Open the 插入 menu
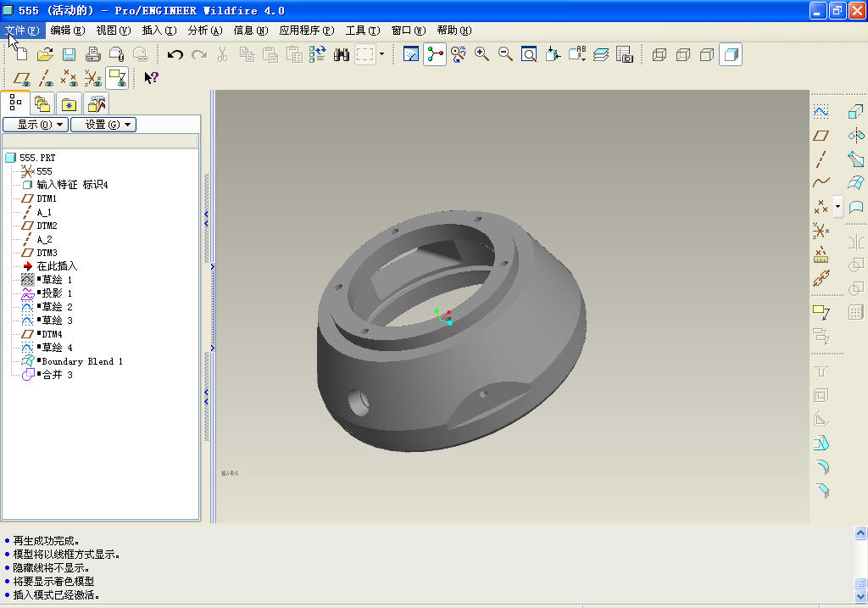 click(x=159, y=31)
